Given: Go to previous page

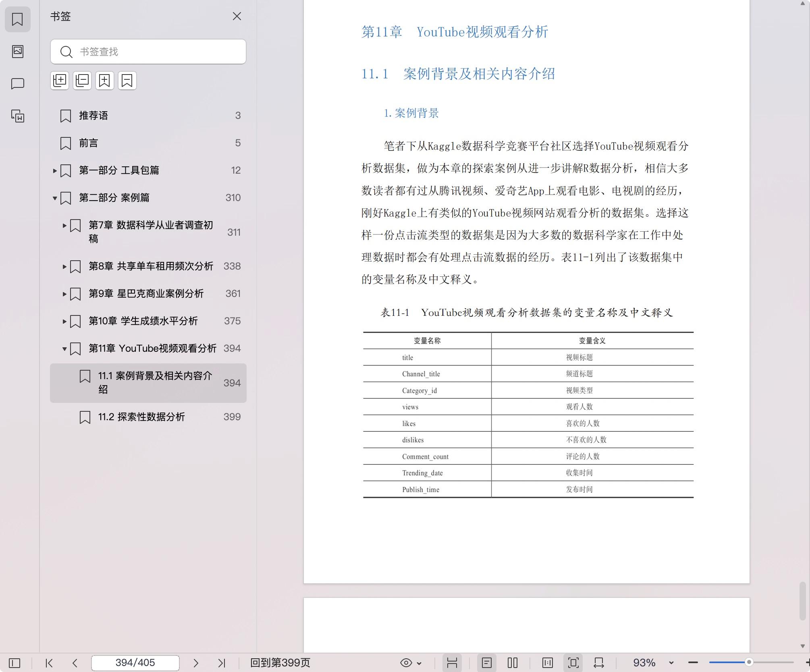Looking at the screenshot, I should [x=75, y=663].
